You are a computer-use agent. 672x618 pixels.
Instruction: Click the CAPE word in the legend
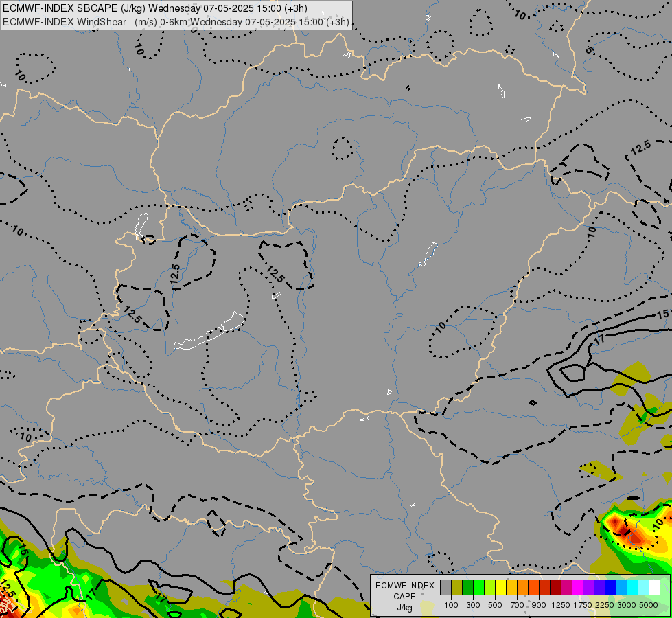coord(404,597)
